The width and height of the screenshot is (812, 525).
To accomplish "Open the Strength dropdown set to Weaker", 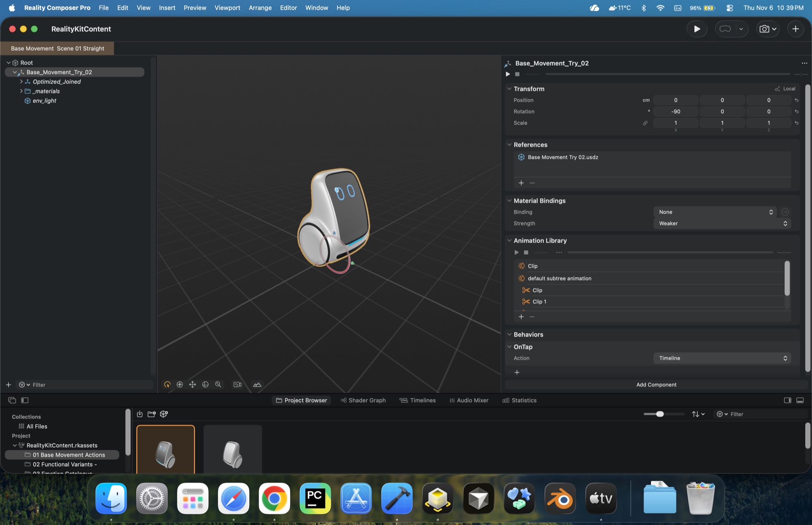I will [x=722, y=223].
